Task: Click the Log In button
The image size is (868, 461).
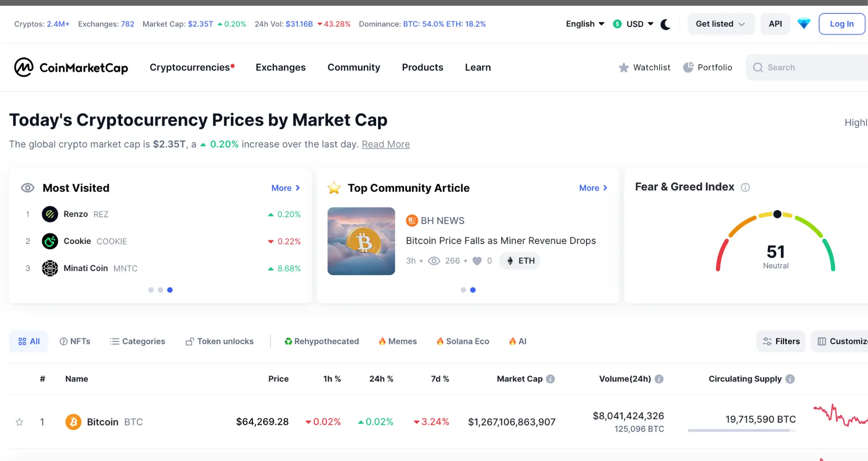Action: (x=841, y=24)
